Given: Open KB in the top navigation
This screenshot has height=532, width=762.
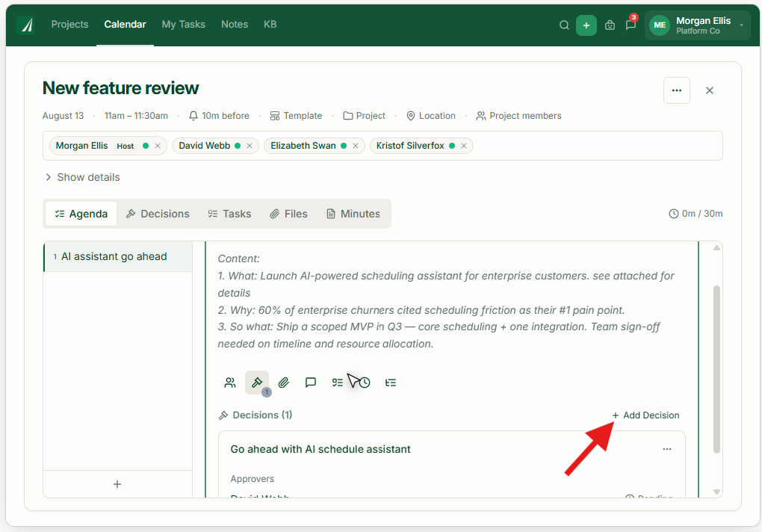Looking at the screenshot, I should tap(270, 25).
